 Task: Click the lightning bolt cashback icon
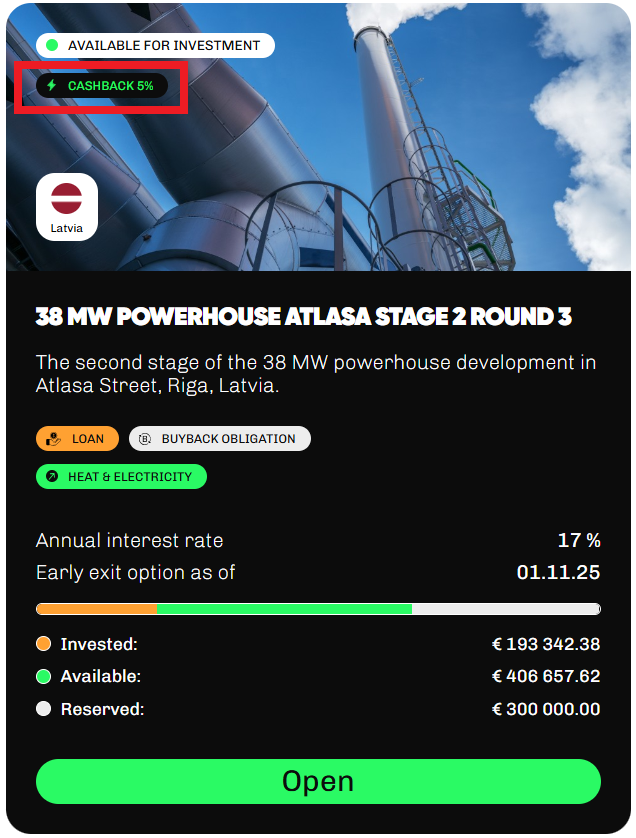point(52,86)
